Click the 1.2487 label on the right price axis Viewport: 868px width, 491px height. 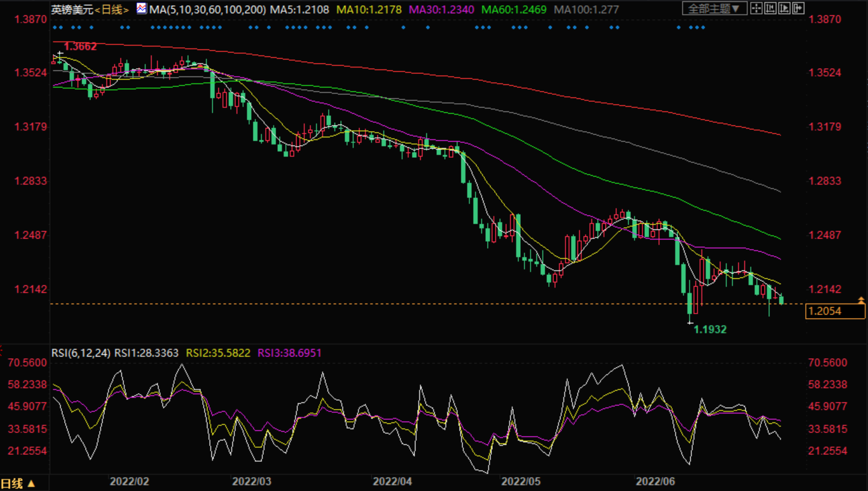coord(825,235)
